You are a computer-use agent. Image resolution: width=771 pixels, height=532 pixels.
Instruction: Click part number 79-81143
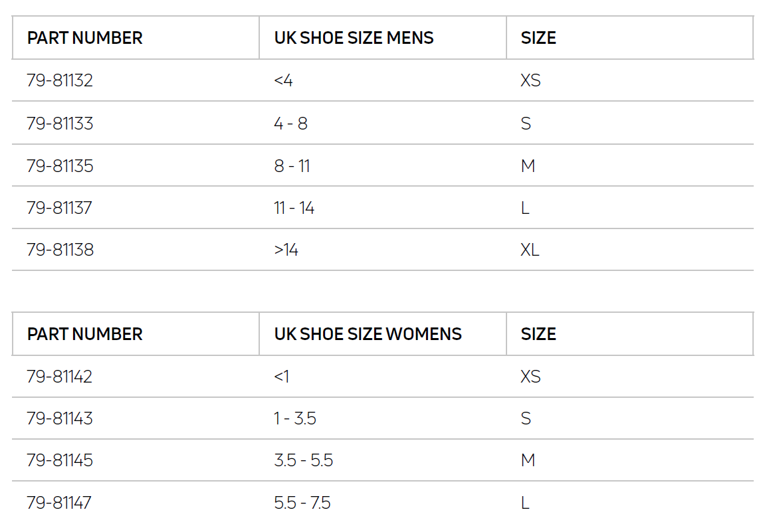coord(60,418)
